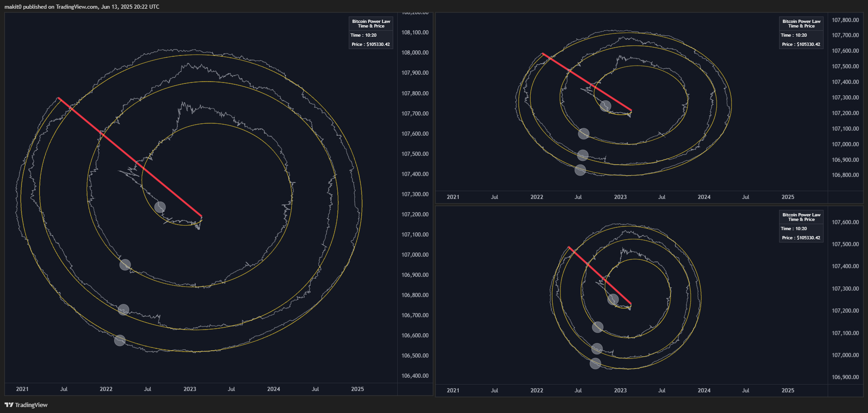The image size is (868, 413).
Task: Click the lowest gray circle marker in top-right chart
Action: [580, 170]
